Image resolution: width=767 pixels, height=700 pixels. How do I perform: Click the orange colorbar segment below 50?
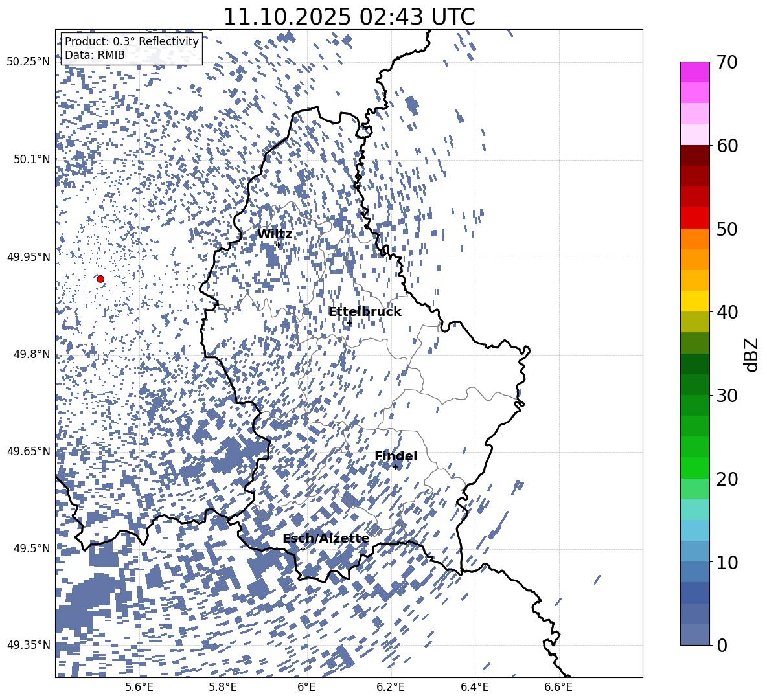[694, 239]
